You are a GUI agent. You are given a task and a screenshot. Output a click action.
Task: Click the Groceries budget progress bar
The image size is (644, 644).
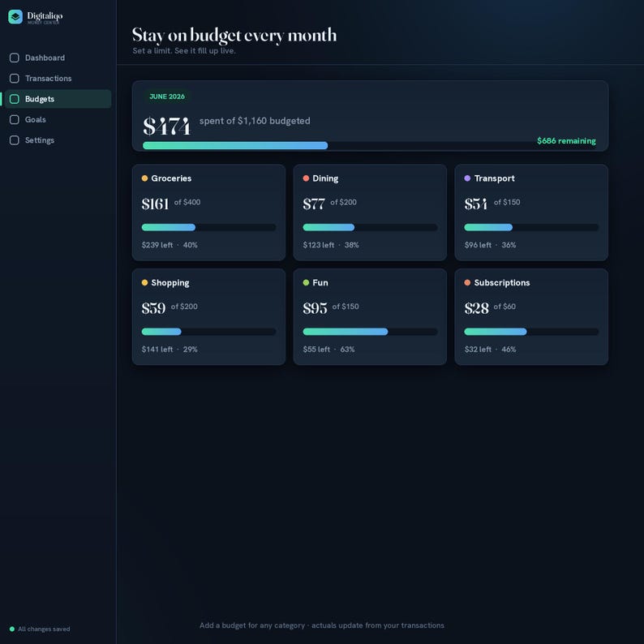tap(208, 227)
